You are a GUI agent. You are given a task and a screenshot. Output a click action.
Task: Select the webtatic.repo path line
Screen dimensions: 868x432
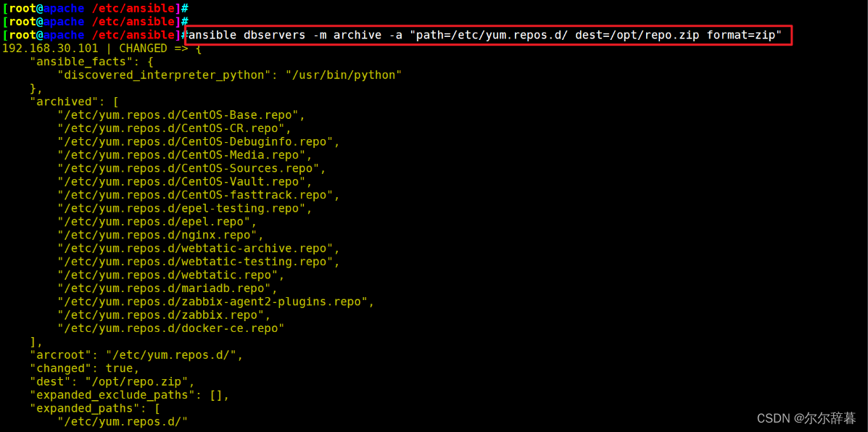pos(171,275)
